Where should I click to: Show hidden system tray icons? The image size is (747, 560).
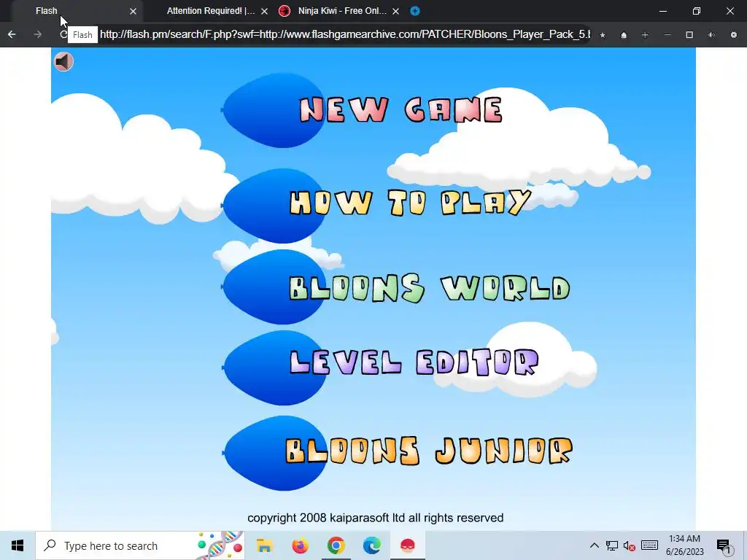594,545
